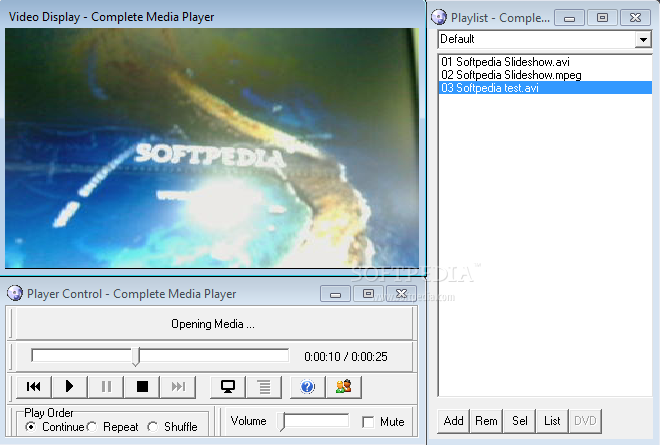Click the Video Display window title bar
The height and width of the screenshot is (445, 660).
213,17
